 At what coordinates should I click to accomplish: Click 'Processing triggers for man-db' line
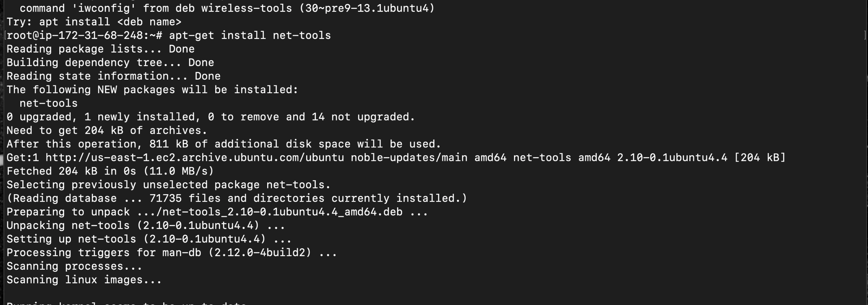pos(172,253)
